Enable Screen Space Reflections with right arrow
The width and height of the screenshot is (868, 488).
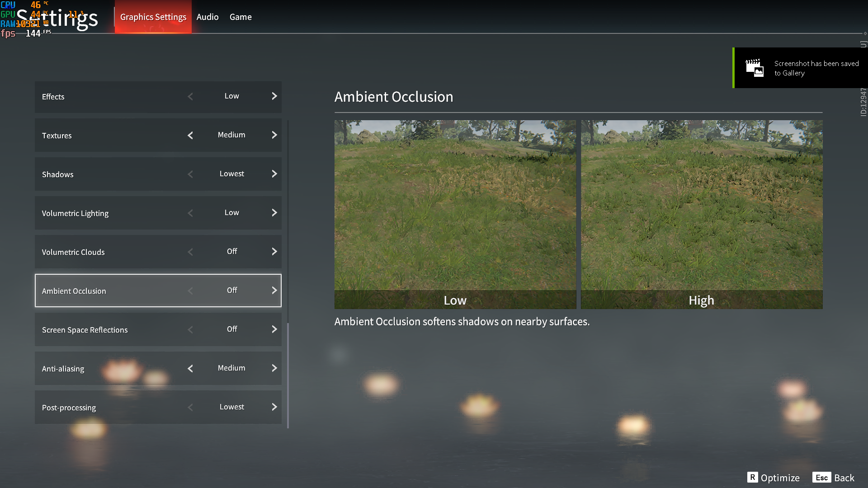point(274,329)
